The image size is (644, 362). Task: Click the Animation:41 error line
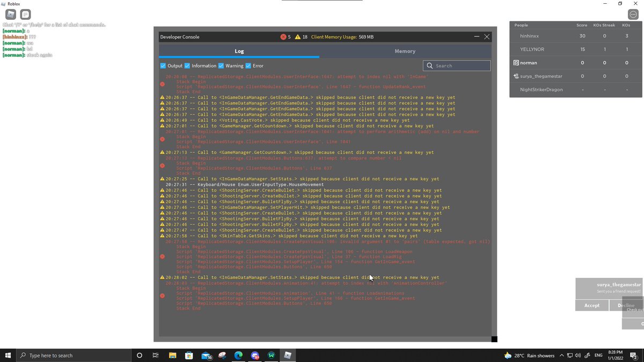coord(306,283)
